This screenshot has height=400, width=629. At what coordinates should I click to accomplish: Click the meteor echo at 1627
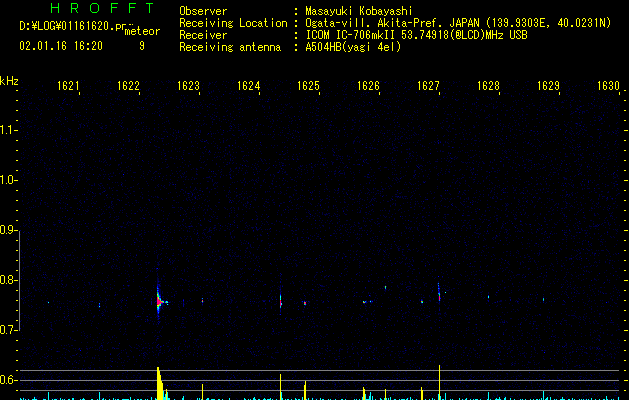pyautogui.click(x=439, y=295)
